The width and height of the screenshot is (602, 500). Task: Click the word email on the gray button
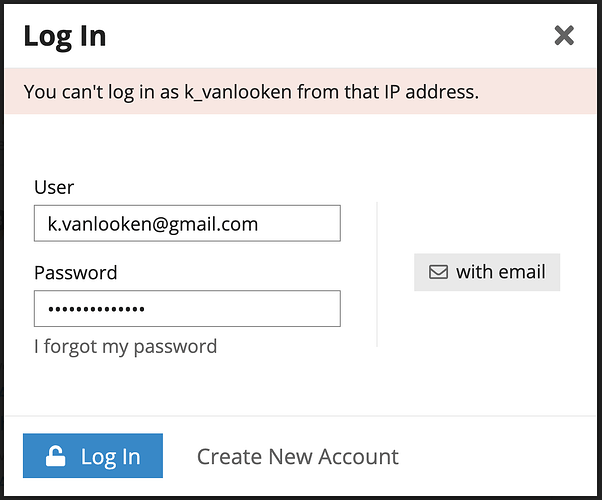click(522, 272)
